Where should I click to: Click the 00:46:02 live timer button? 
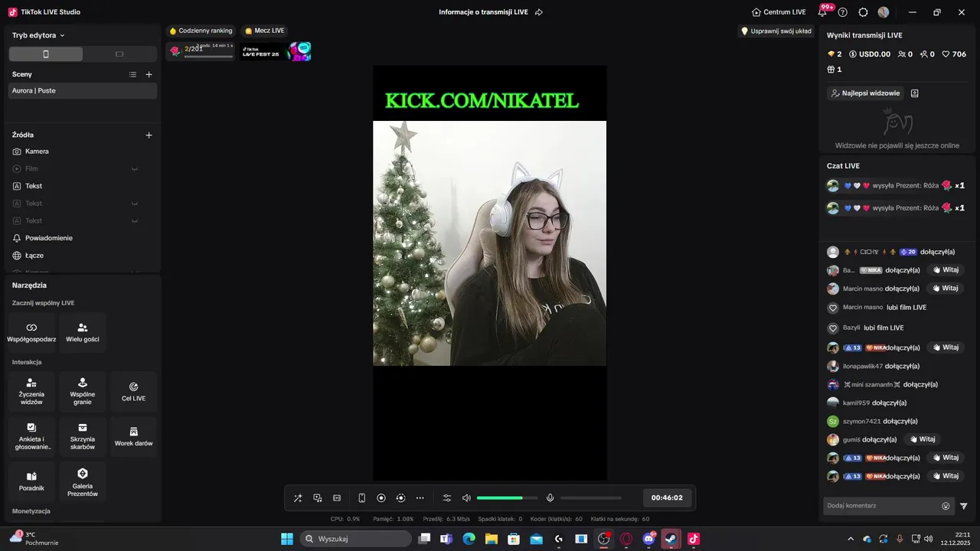click(x=667, y=497)
